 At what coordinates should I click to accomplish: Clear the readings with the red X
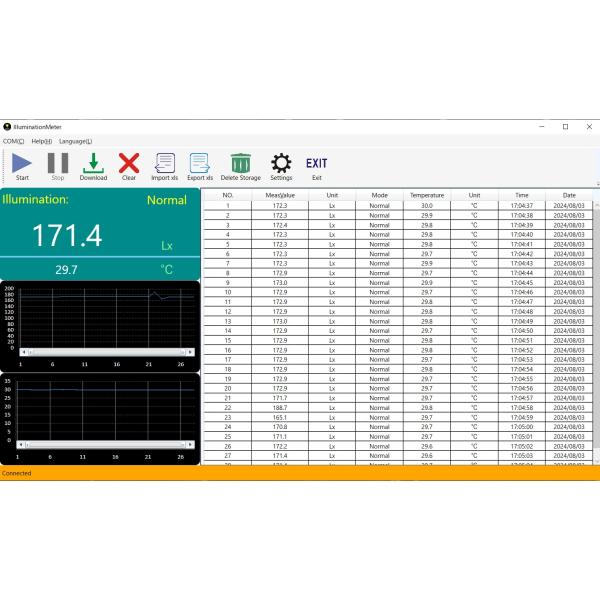129,163
